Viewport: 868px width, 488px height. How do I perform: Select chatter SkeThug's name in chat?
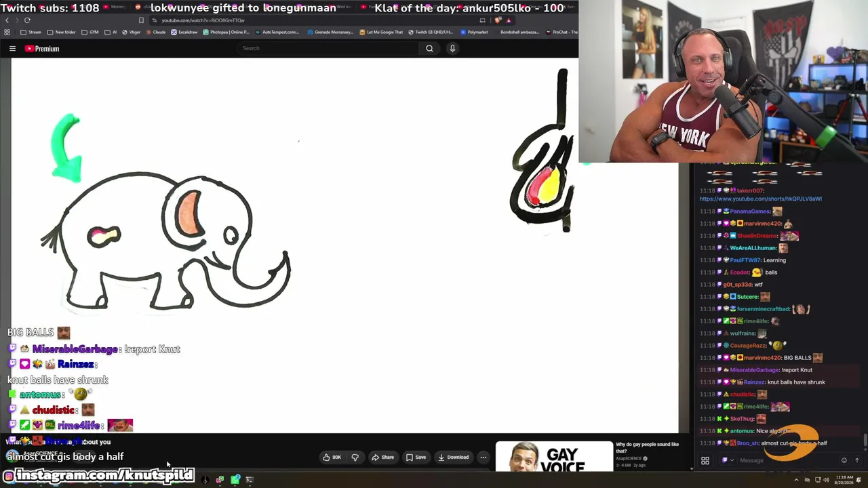[x=742, y=419]
